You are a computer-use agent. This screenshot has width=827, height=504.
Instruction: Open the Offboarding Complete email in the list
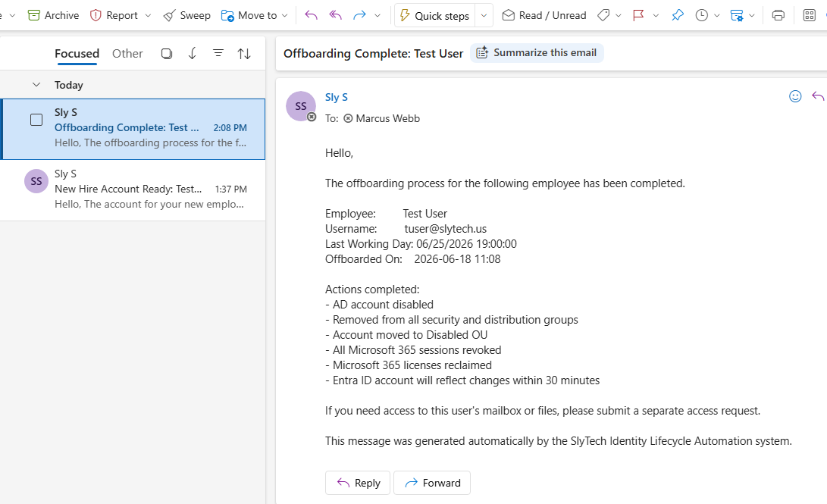pyautogui.click(x=134, y=129)
